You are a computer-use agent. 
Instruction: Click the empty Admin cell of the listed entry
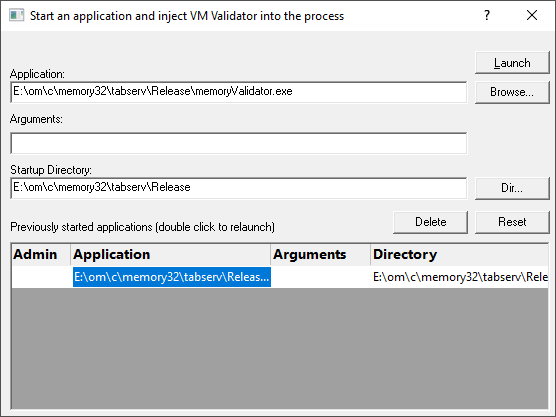(41, 277)
